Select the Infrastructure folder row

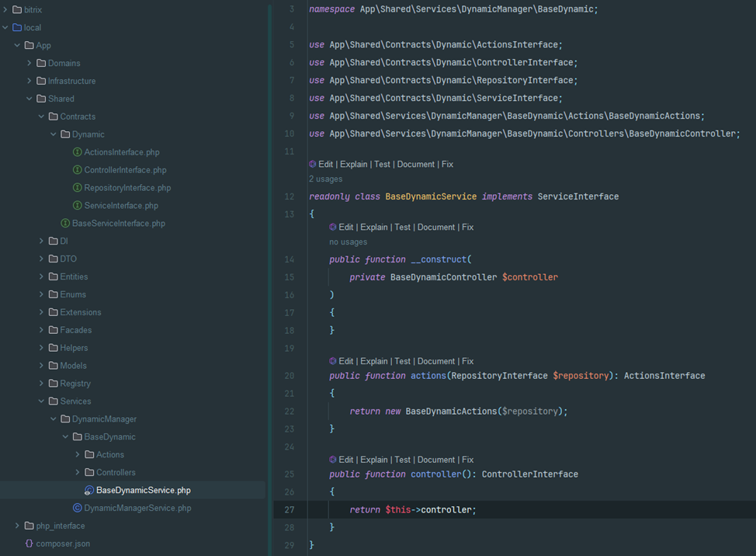[x=133, y=81]
